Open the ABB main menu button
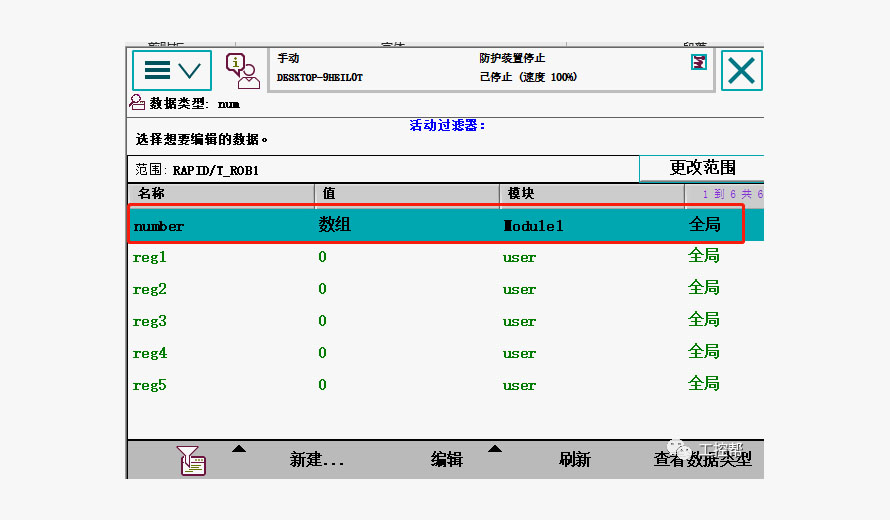 (172, 70)
